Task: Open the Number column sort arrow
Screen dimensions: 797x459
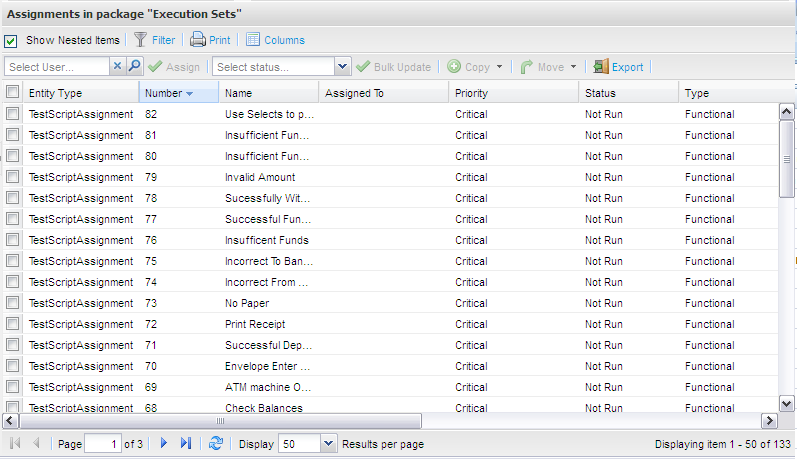Action: point(190,93)
